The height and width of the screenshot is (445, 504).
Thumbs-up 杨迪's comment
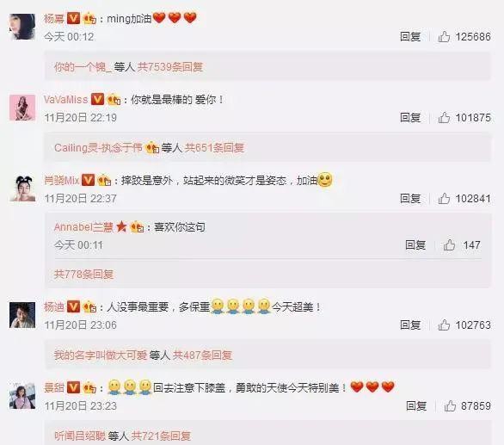444,325
